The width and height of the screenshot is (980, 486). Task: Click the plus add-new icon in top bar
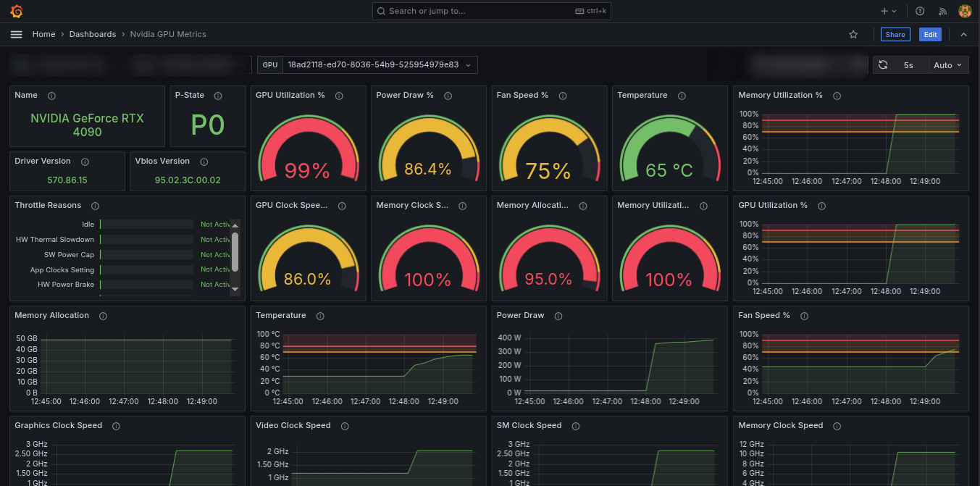click(x=884, y=11)
